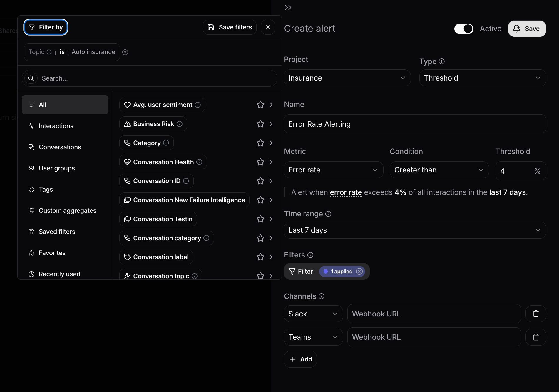Select the All category tab

pyautogui.click(x=65, y=105)
